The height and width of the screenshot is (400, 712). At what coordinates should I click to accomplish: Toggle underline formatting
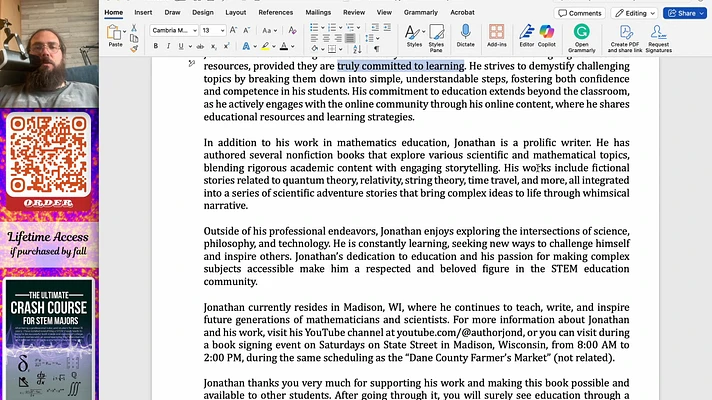coord(181,46)
